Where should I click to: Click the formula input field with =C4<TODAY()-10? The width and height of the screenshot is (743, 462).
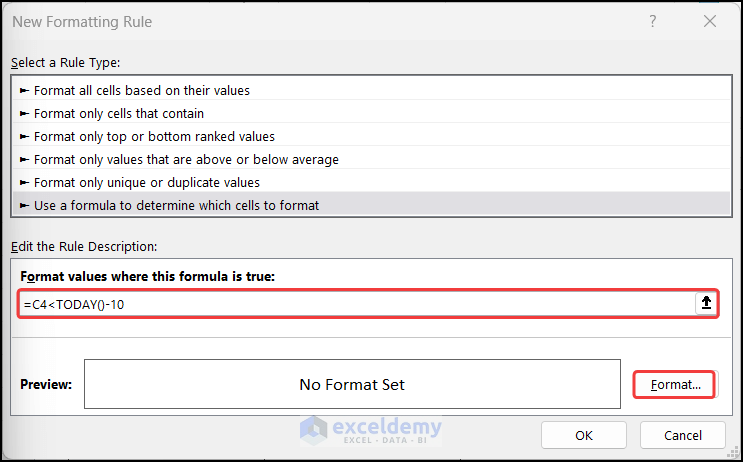pyautogui.click(x=350, y=304)
